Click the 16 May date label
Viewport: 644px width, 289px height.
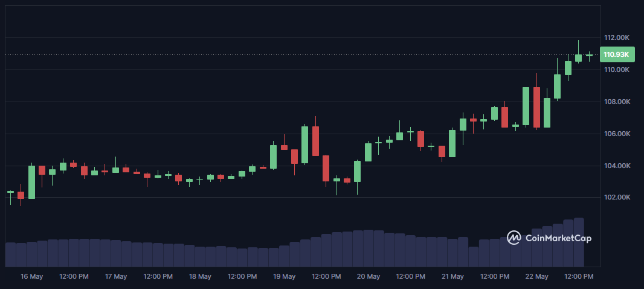click(x=31, y=277)
